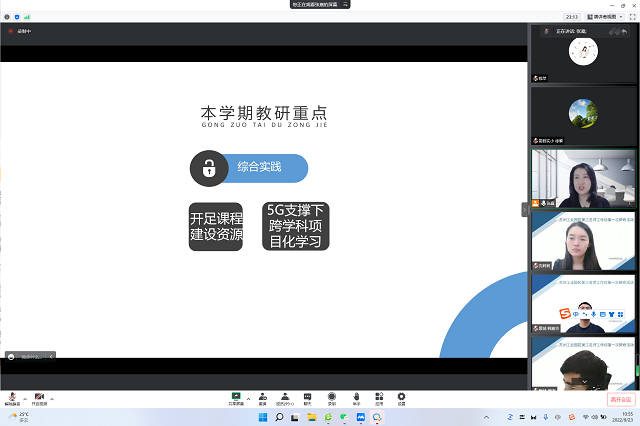Open File Explorer from taskbar

[x=312, y=417]
